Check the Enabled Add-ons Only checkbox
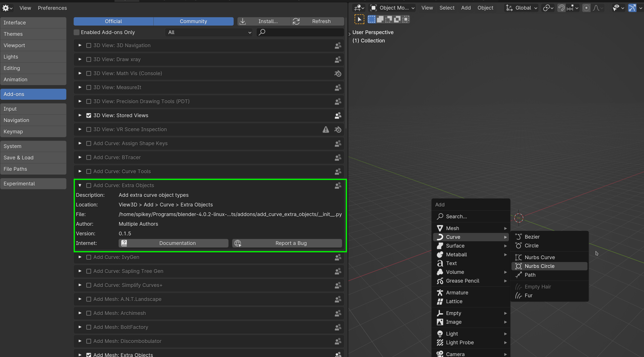 pos(77,32)
